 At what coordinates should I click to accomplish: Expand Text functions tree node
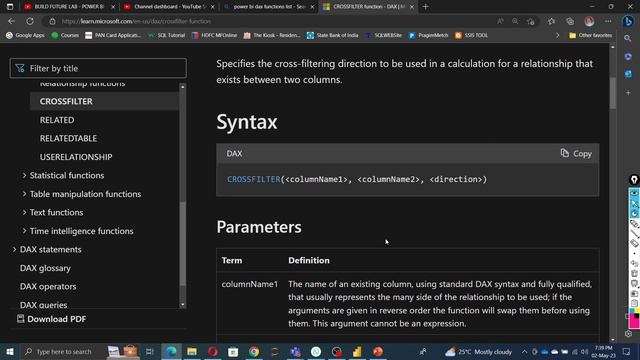(x=24, y=212)
